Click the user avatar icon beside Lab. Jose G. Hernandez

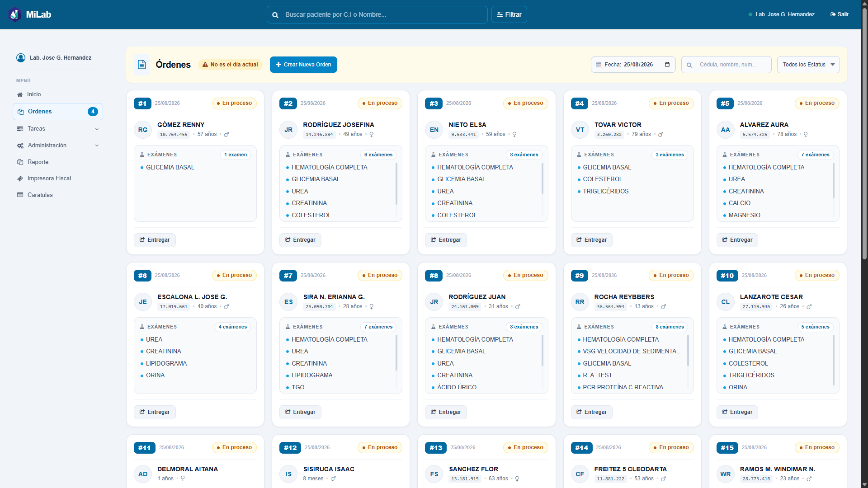[x=21, y=58]
